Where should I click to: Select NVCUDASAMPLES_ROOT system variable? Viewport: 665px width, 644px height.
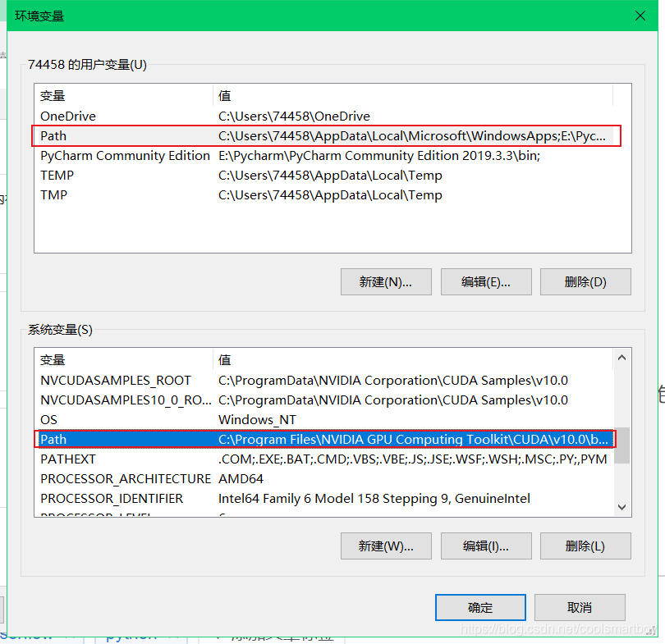324,381
